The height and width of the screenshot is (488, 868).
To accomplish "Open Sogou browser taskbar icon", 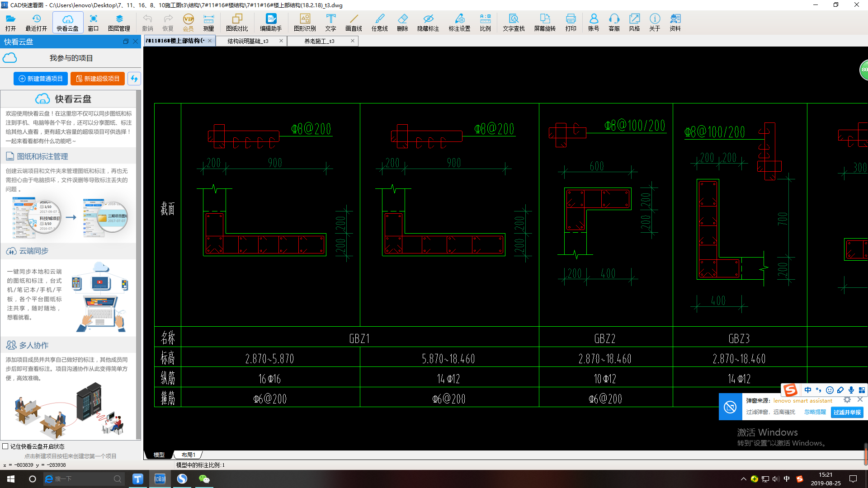I will (x=182, y=479).
